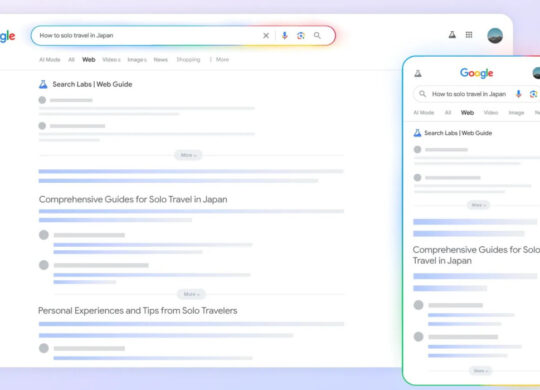Open Google Lens in desktop search bar

pos(301,35)
